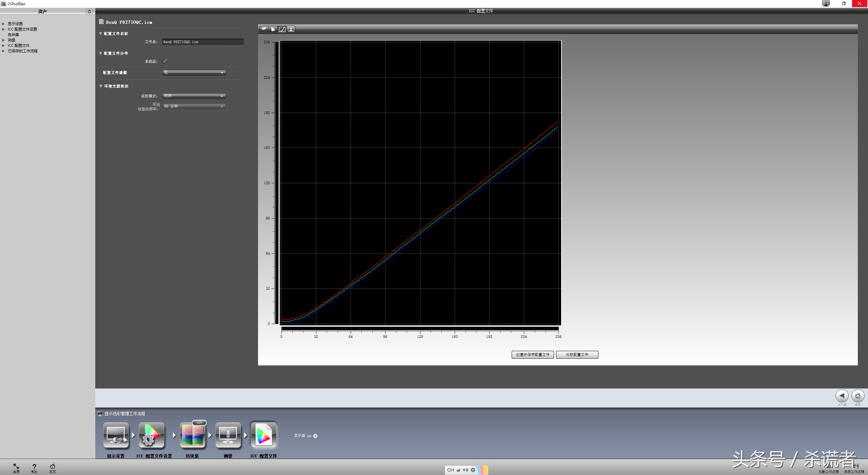Click 创建并保存配置文件 button
The height and width of the screenshot is (475, 868).
pyautogui.click(x=532, y=355)
